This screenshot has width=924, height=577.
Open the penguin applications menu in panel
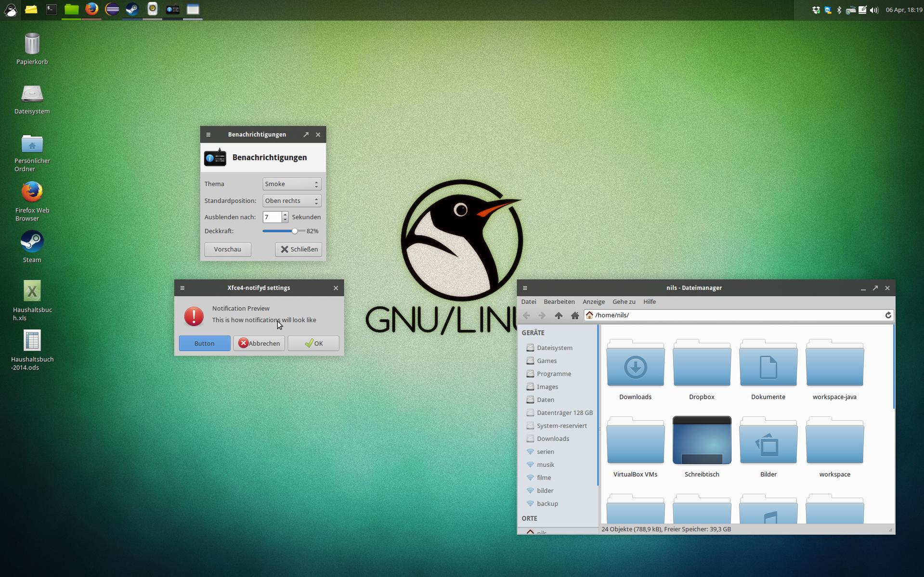coord(11,10)
